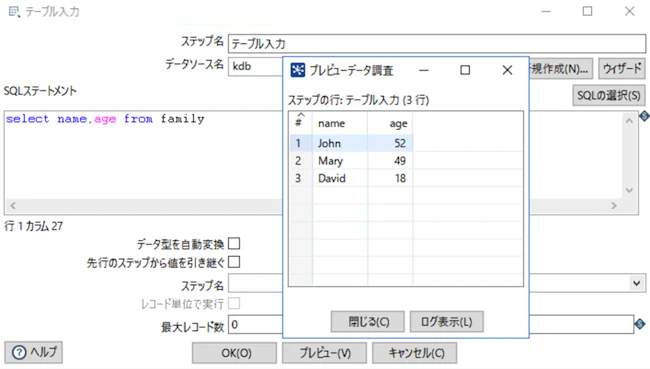Click 'family' in the SQL statement

pos(182,119)
